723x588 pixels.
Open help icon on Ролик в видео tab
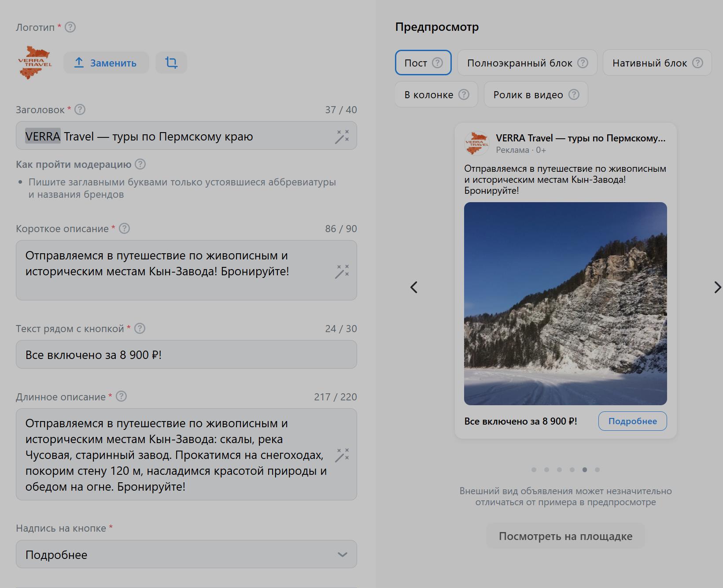574,94
